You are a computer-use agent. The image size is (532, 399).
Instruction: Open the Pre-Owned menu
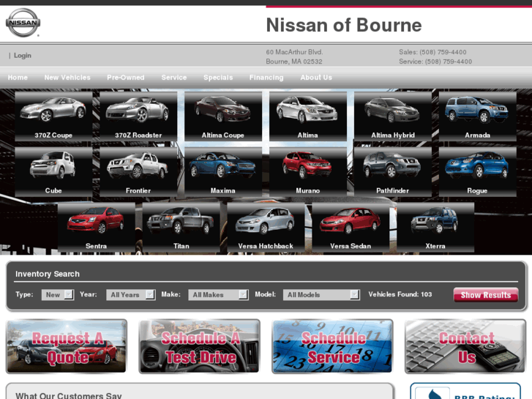point(126,78)
